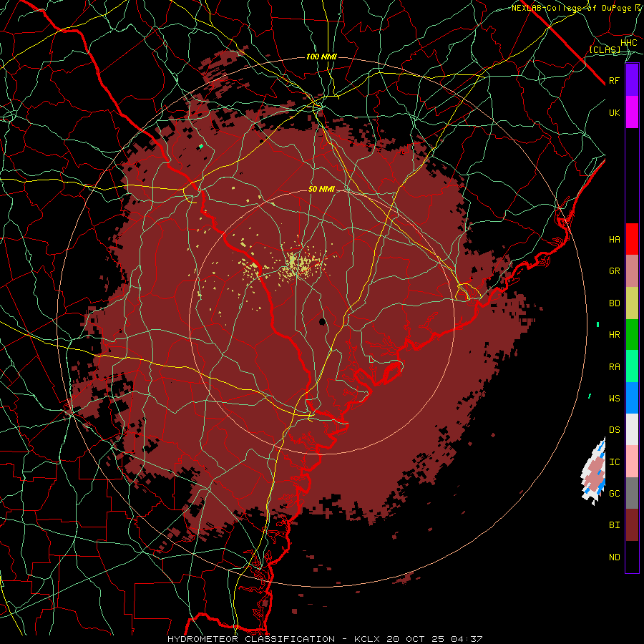Click the 100 NMI range ring label
Viewport: 644px width, 644px height.
coord(321,57)
